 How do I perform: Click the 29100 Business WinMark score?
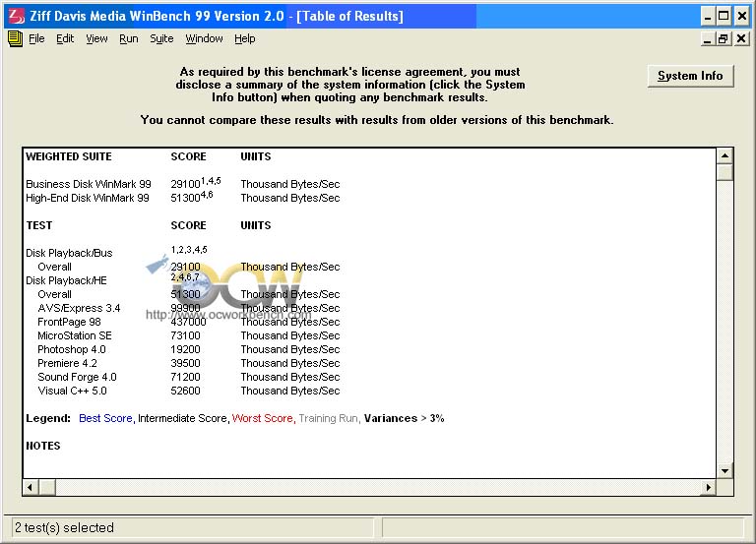click(x=186, y=184)
